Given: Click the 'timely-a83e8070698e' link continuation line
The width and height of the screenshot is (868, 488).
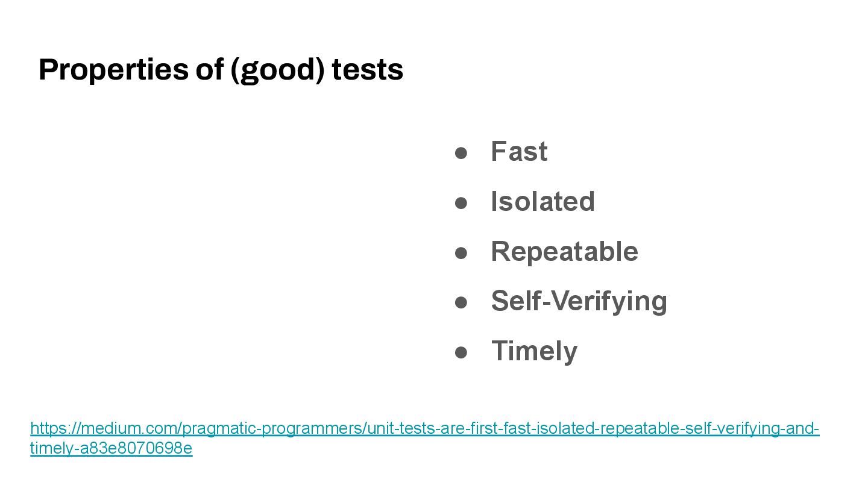Looking at the screenshot, I should (x=112, y=449).
